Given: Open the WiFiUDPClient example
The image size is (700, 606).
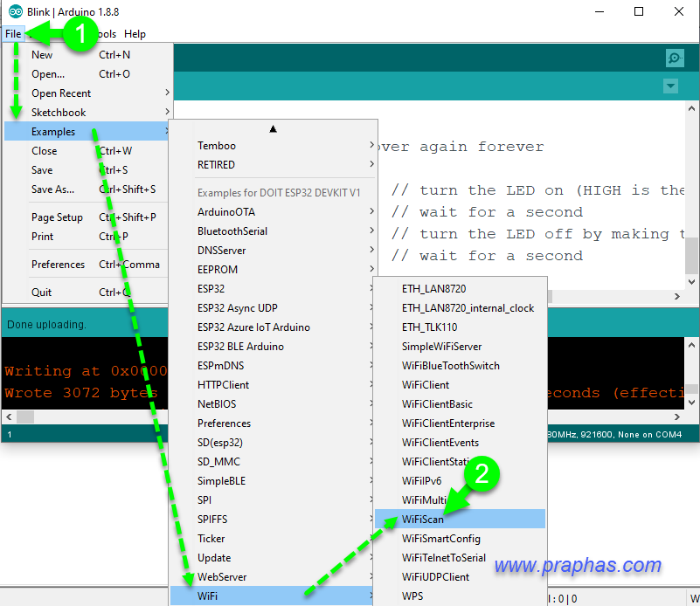Looking at the screenshot, I should point(460,576).
